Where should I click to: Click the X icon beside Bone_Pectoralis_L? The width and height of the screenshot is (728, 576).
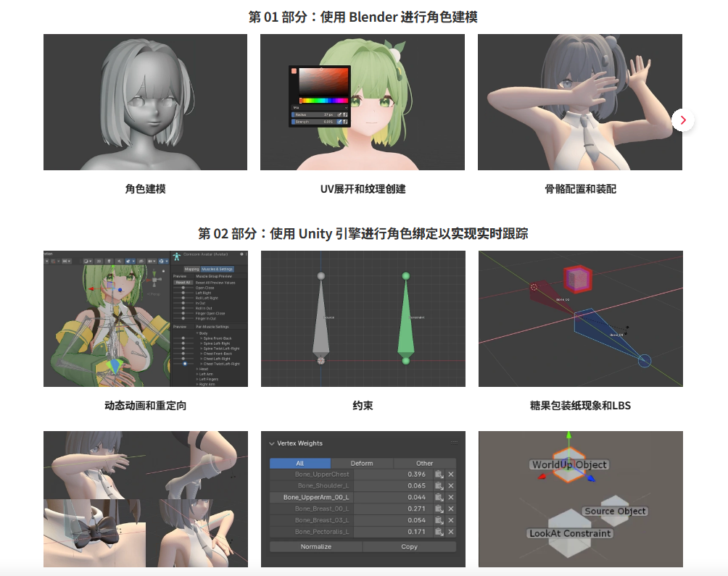tap(450, 533)
